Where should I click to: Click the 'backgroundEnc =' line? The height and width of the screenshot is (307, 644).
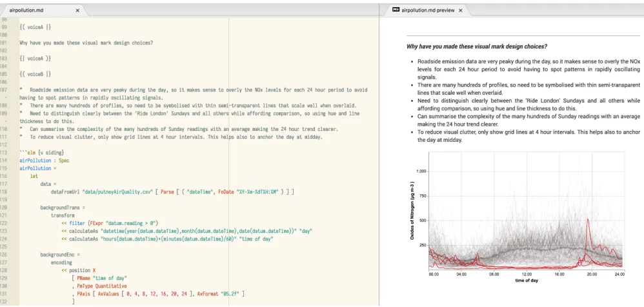click(x=60, y=255)
